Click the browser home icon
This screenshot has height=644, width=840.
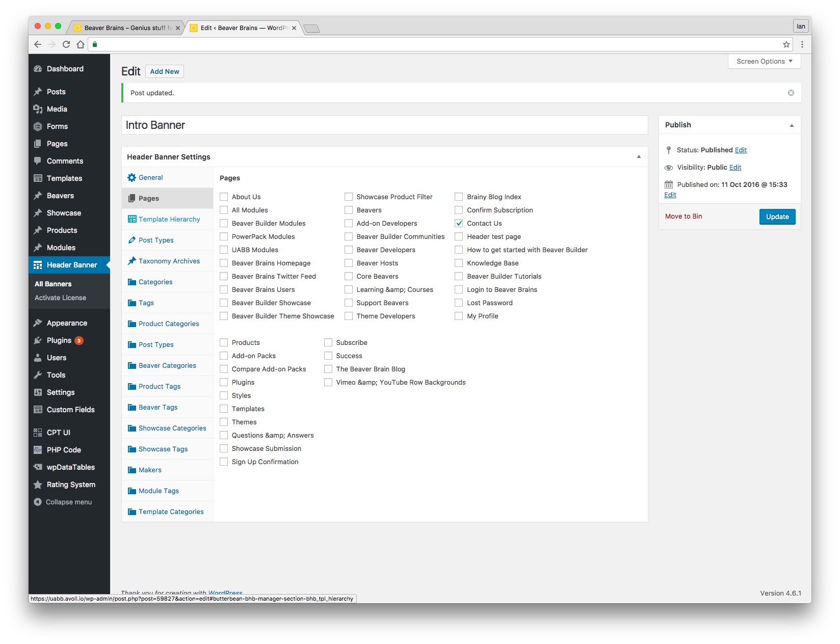(x=81, y=44)
